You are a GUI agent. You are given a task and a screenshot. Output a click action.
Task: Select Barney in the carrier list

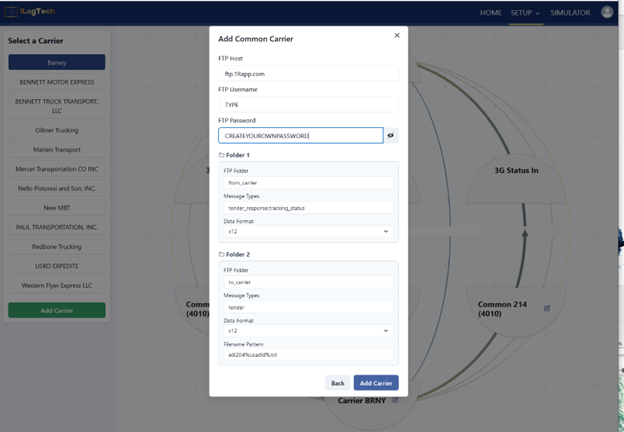56,62
